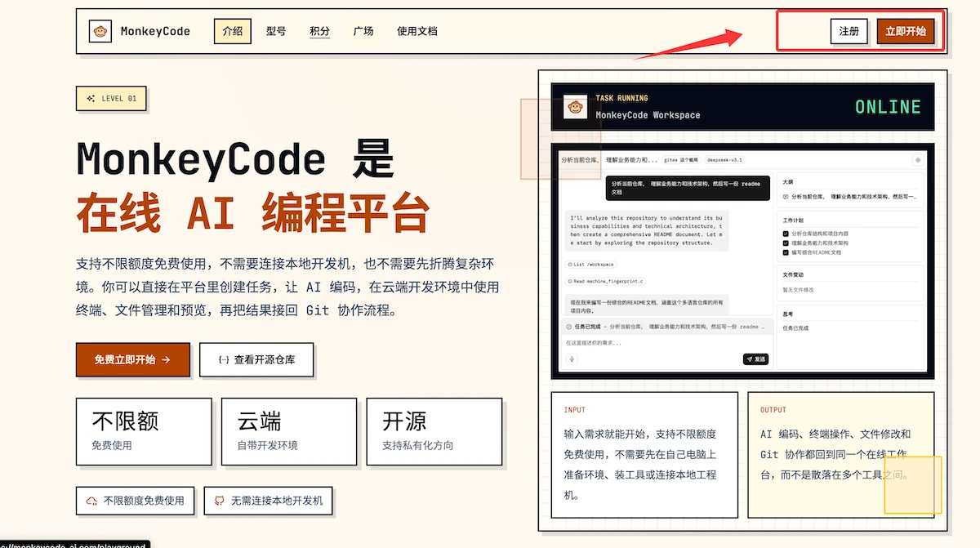Click the check-circle icon beside 任务已完成
Image resolution: width=980 pixels, height=548 pixels.
point(569,327)
